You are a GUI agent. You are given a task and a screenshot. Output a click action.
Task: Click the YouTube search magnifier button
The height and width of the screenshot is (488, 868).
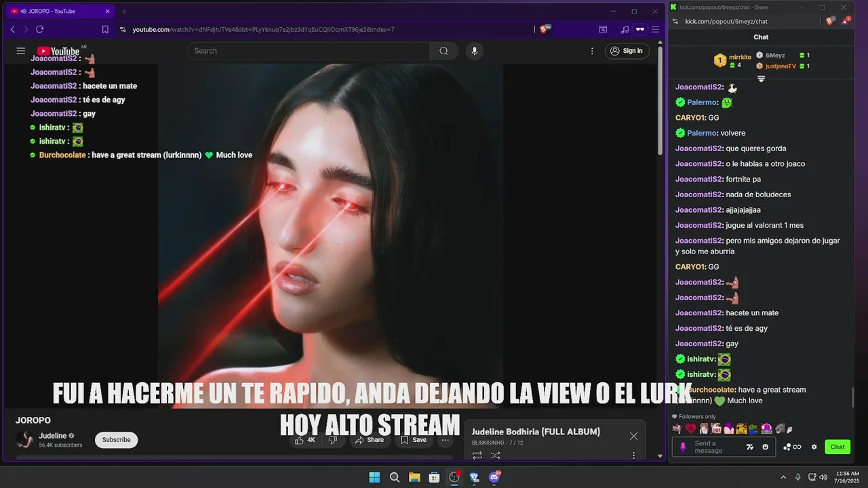443,51
